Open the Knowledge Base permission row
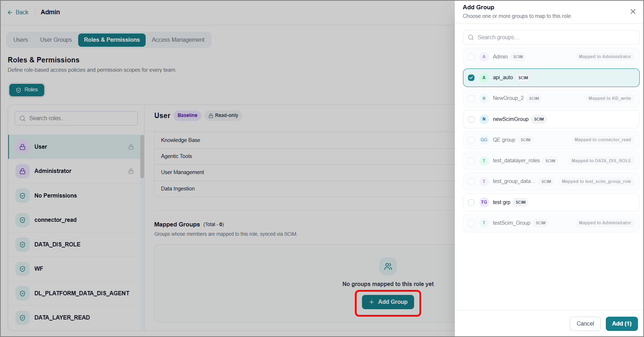The width and height of the screenshot is (644, 337). pos(305,140)
